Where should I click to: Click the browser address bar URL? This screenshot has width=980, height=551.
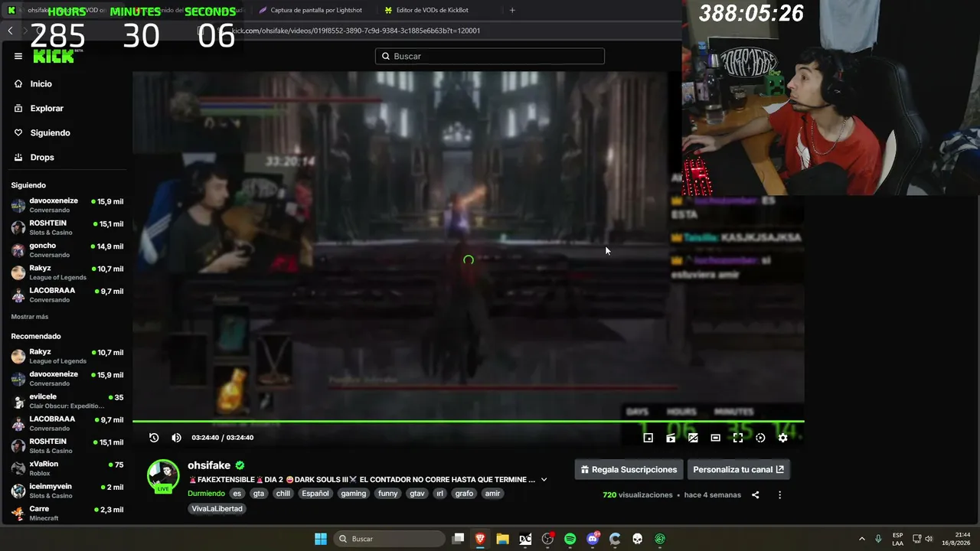pos(356,31)
